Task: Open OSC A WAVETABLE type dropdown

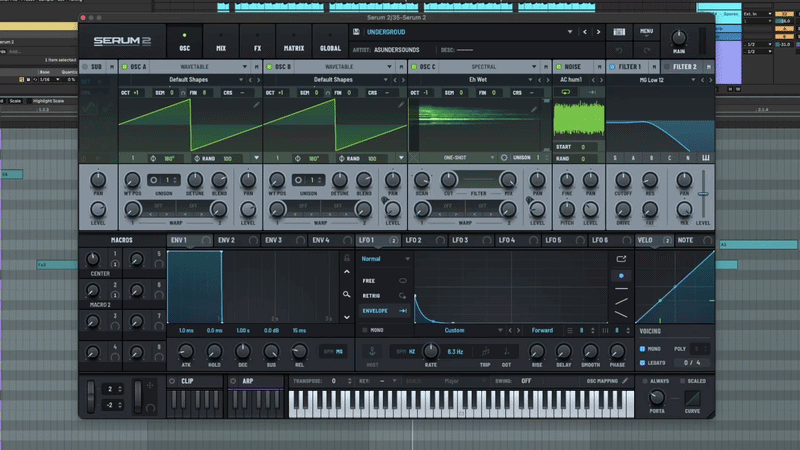Action: pyautogui.click(x=244, y=67)
